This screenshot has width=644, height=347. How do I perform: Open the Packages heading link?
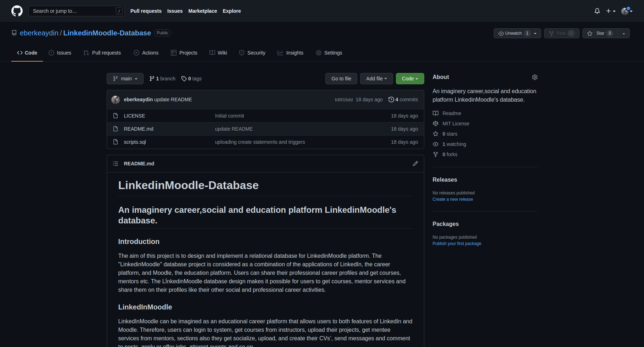tap(446, 224)
